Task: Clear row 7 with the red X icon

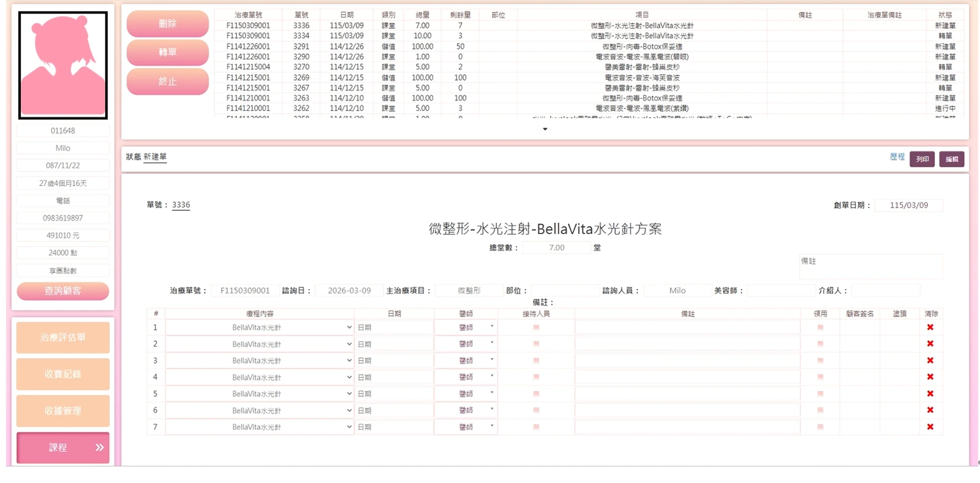Action: pyautogui.click(x=930, y=427)
